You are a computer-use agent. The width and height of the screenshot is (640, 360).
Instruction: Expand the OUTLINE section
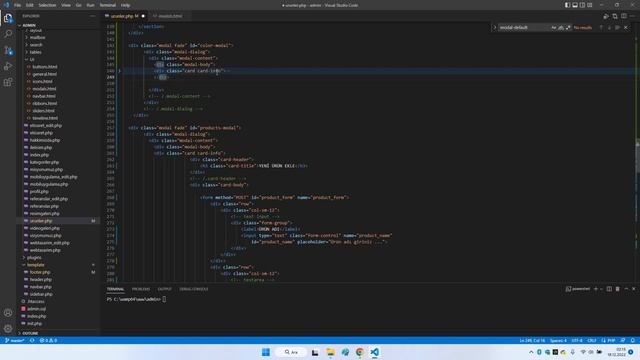[x=30, y=333]
